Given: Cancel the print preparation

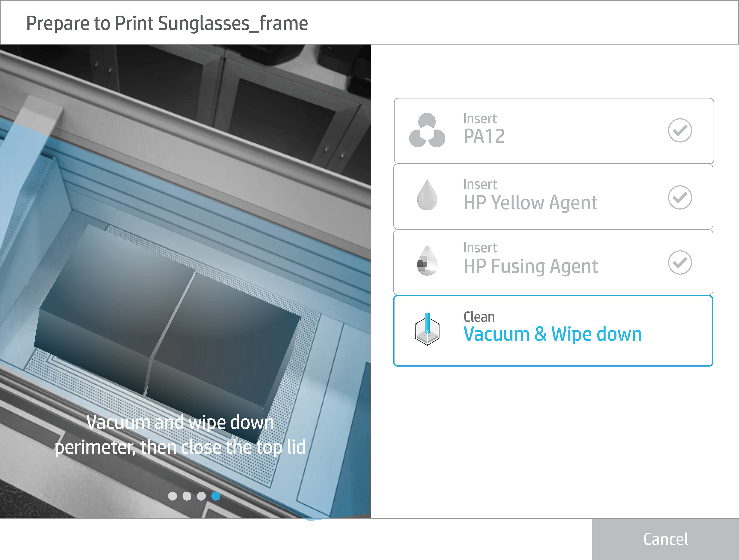Looking at the screenshot, I should 665,539.
